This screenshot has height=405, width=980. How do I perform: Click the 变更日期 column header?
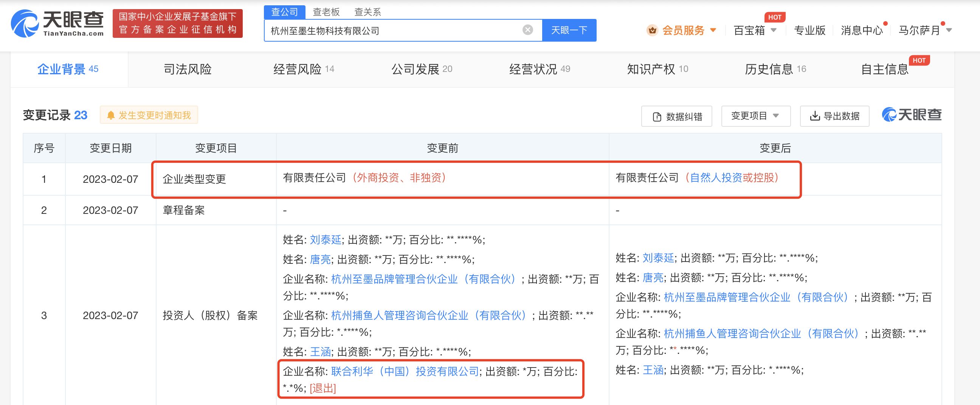[x=111, y=148]
